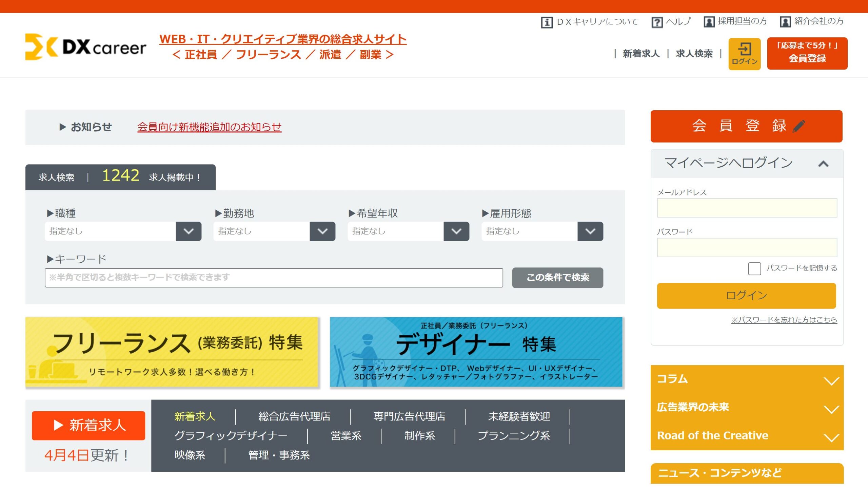Open the 会員向け新機能追加のお知らせ link
868x487 pixels.
point(209,127)
